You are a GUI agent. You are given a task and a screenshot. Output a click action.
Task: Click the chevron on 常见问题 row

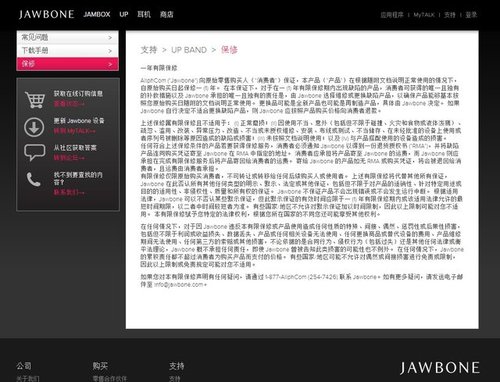(110, 38)
